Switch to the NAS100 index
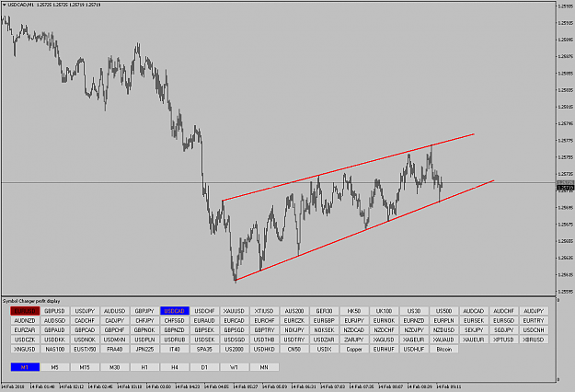The width and height of the screenshot is (575, 392). pos(54,349)
